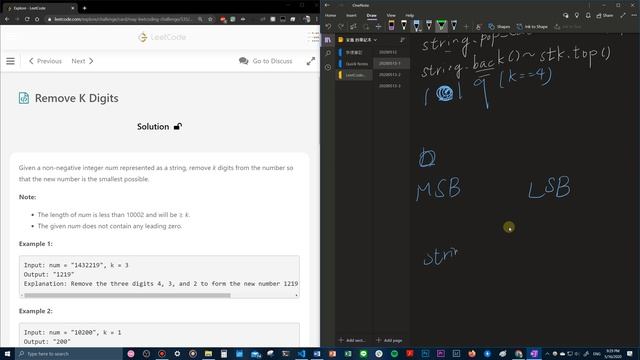Open Spotify from taskbar
This screenshot has width=640, height=360.
(x=394, y=353)
